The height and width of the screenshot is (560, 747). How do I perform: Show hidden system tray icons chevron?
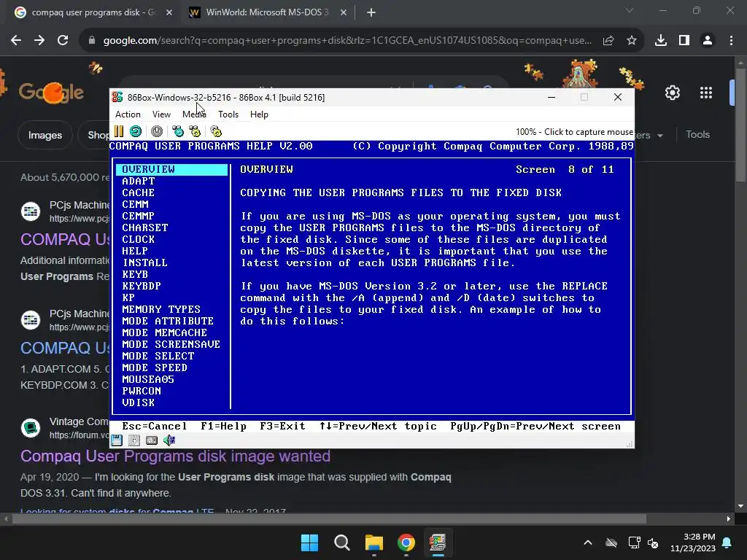tap(588, 542)
